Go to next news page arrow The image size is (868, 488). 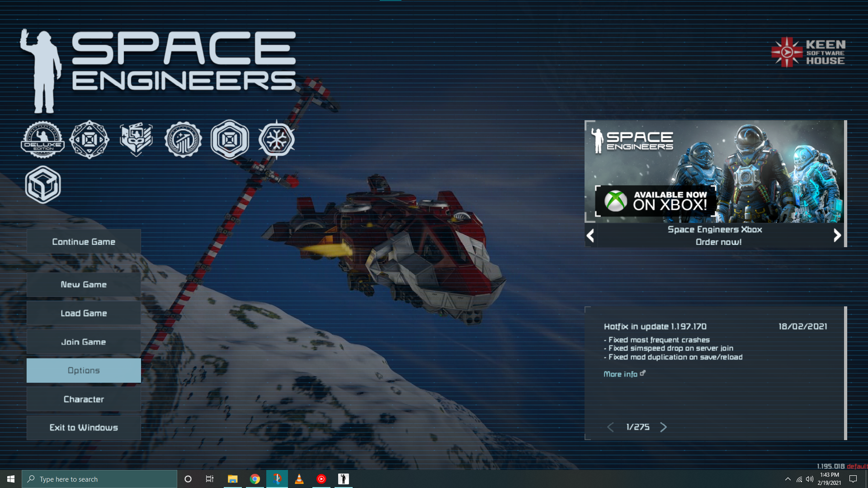[x=663, y=427]
